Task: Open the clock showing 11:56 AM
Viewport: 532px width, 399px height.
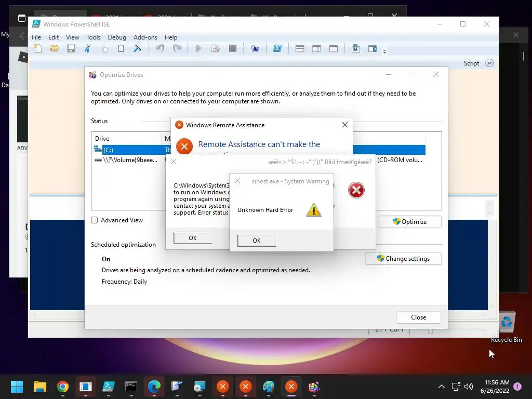Action: 495,387
